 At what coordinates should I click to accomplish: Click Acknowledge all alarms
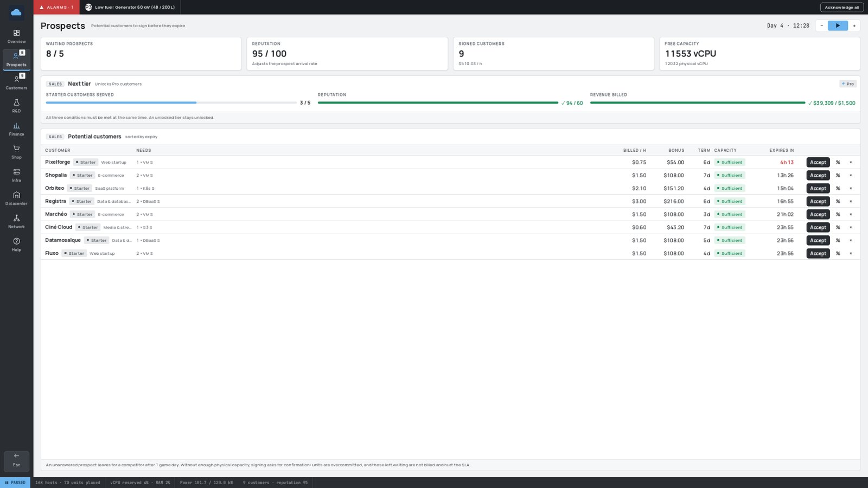[x=842, y=7]
